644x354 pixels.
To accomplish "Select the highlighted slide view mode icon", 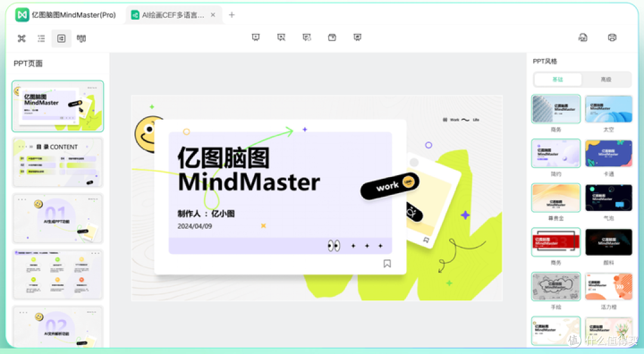I will [61, 39].
